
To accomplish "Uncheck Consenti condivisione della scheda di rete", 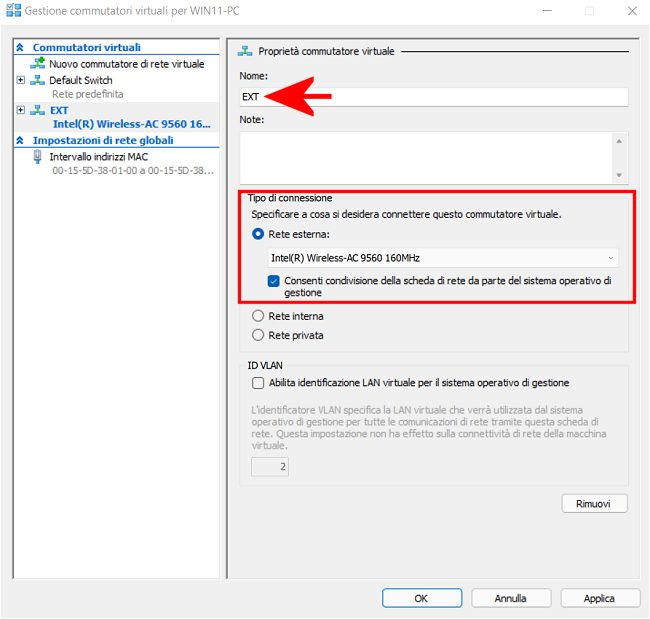I will pos(274,281).
